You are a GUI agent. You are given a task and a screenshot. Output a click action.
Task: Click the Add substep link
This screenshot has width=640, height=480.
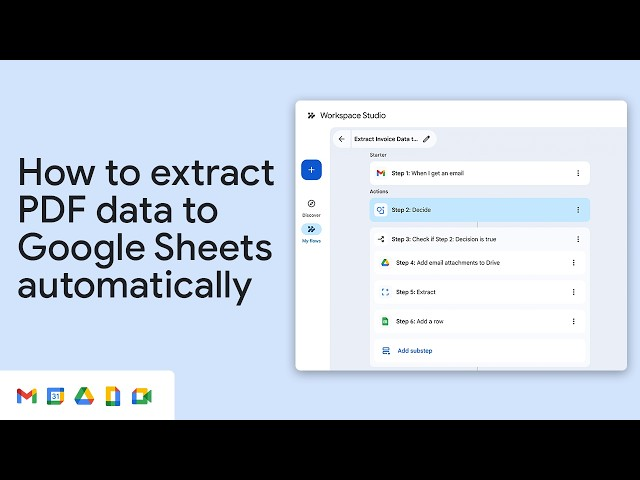point(414,351)
